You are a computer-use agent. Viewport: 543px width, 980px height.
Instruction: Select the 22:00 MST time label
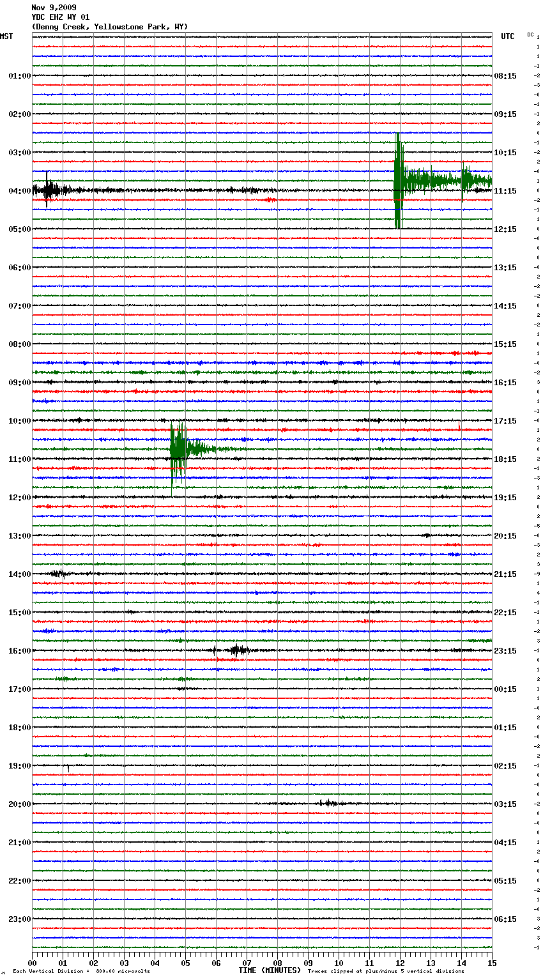[20, 881]
